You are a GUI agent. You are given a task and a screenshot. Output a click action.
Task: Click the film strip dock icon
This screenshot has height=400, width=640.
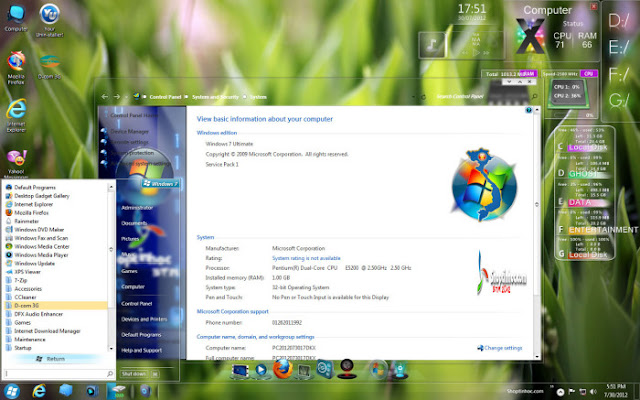pos(240,371)
